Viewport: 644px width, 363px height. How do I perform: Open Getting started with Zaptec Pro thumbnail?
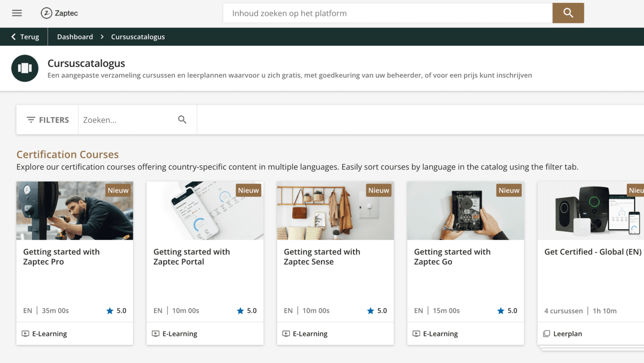[74, 211]
